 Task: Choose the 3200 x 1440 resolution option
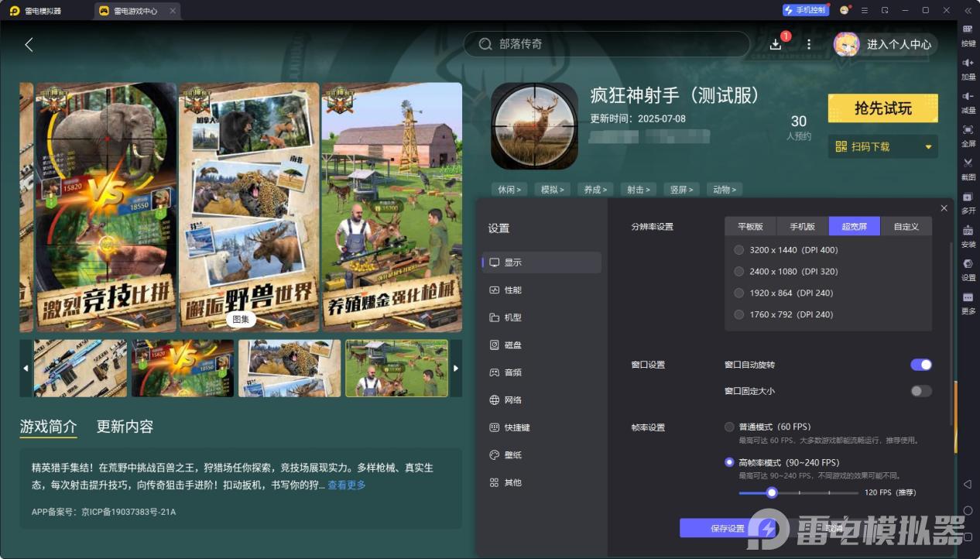point(738,250)
